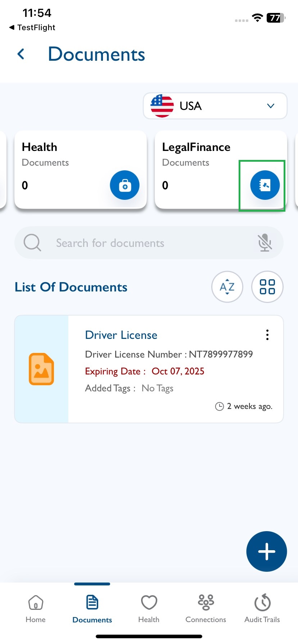Tap the microphone voice search icon
The image size is (298, 644).
[265, 243]
